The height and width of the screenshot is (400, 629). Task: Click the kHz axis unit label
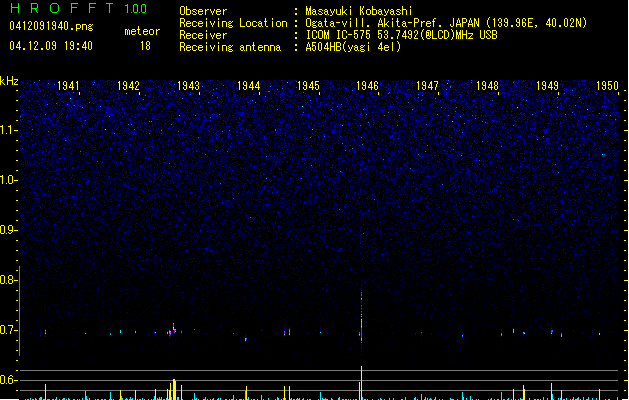coord(9,81)
